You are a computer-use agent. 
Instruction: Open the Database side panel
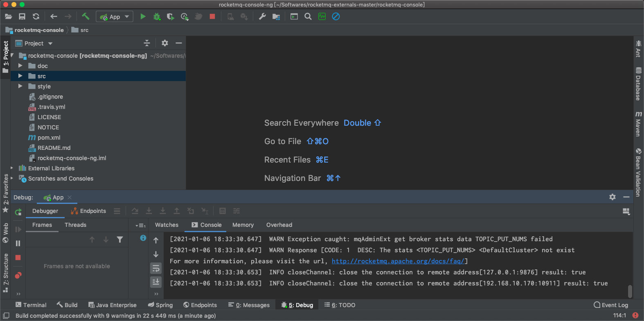(638, 84)
